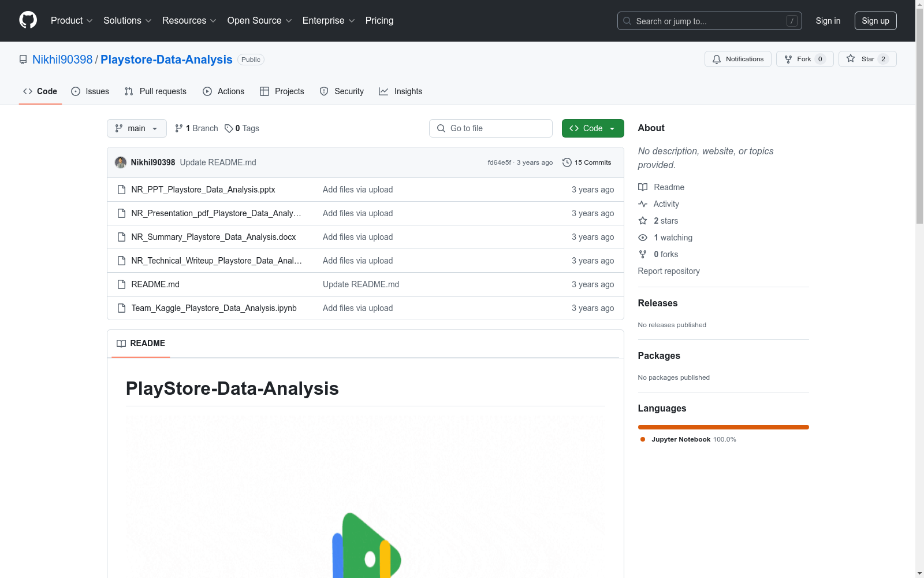Click the Notifications button
Image resolution: width=924 pixels, height=578 pixels.
pos(738,59)
